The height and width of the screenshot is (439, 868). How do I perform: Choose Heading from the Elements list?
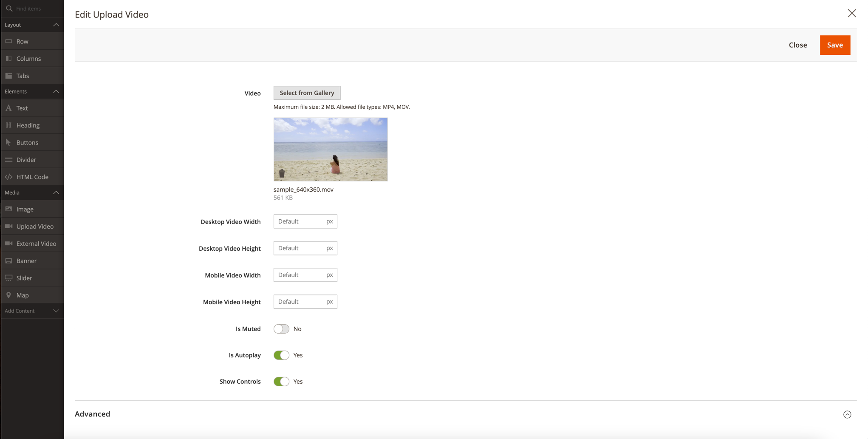28,125
